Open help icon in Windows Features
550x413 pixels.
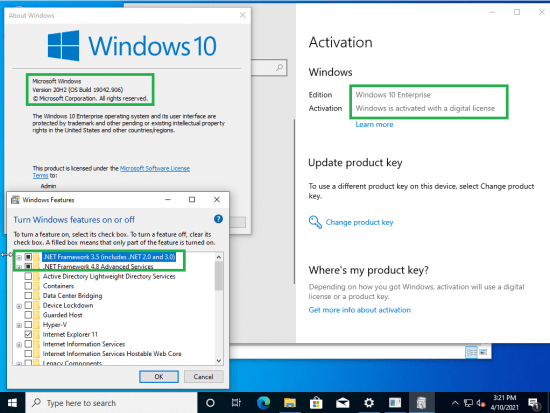218,219
